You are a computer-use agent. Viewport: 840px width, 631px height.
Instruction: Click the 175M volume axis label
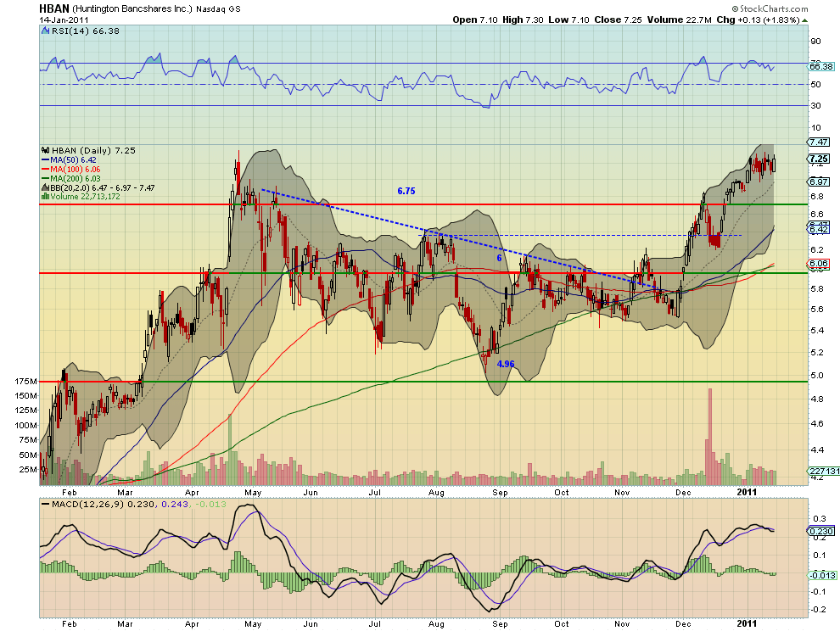click(x=26, y=382)
